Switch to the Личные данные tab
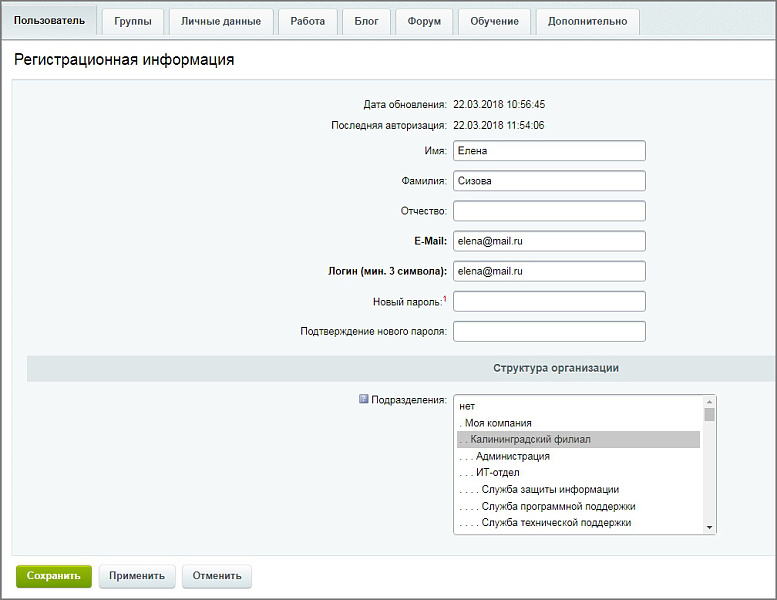The image size is (777, 600). tap(221, 21)
